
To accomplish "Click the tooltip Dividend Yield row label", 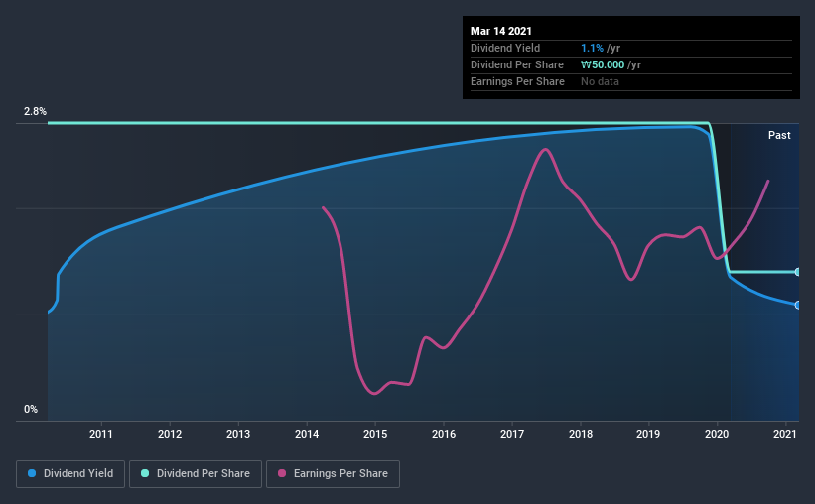I will pos(505,48).
